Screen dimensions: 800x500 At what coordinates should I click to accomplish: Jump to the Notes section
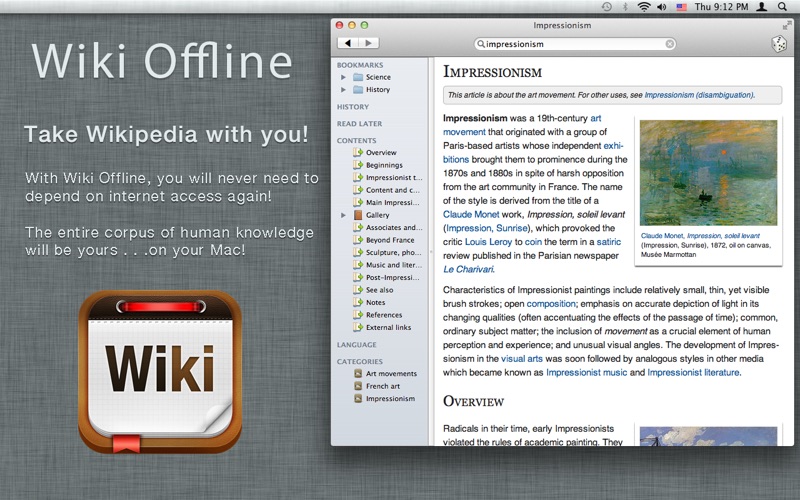click(375, 302)
